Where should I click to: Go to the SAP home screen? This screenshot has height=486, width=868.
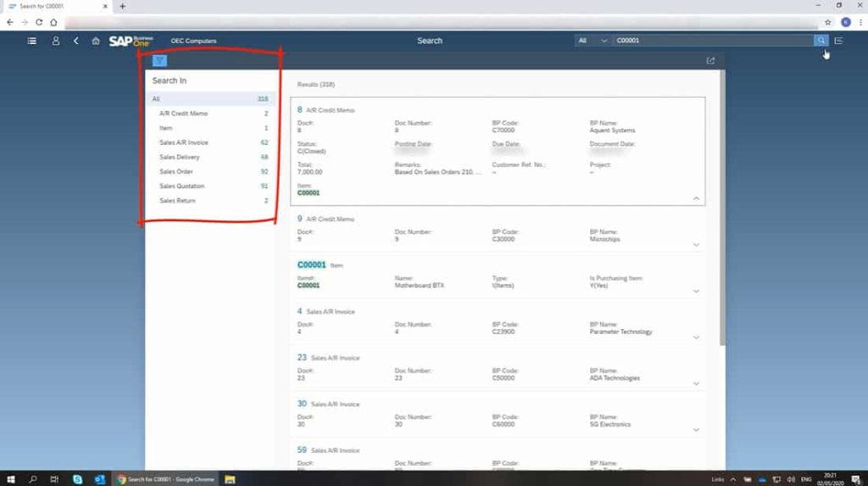point(96,41)
